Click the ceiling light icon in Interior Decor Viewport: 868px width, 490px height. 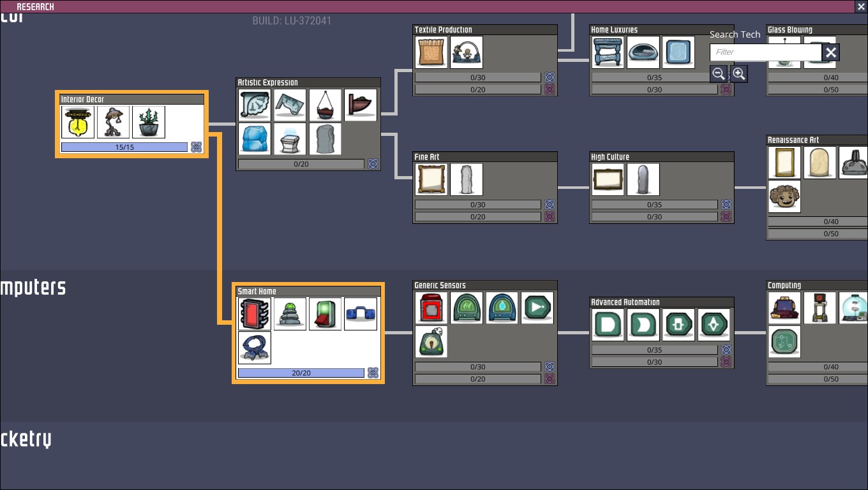click(78, 122)
